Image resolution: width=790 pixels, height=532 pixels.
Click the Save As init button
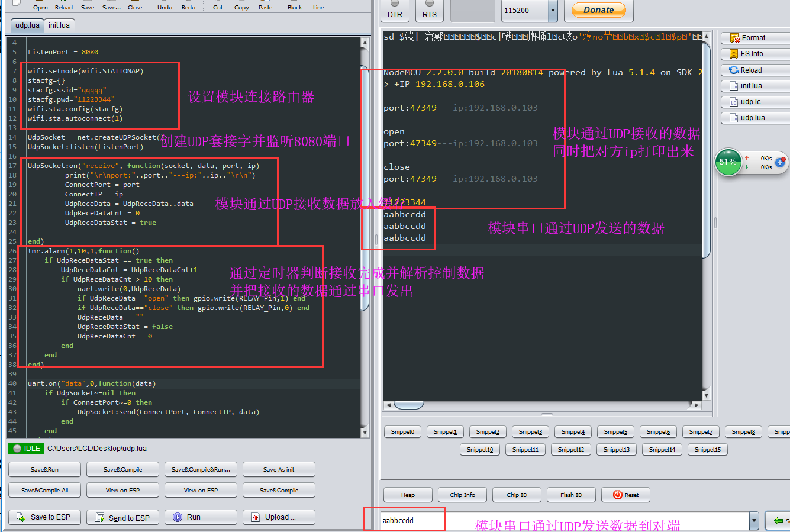click(x=279, y=469)
